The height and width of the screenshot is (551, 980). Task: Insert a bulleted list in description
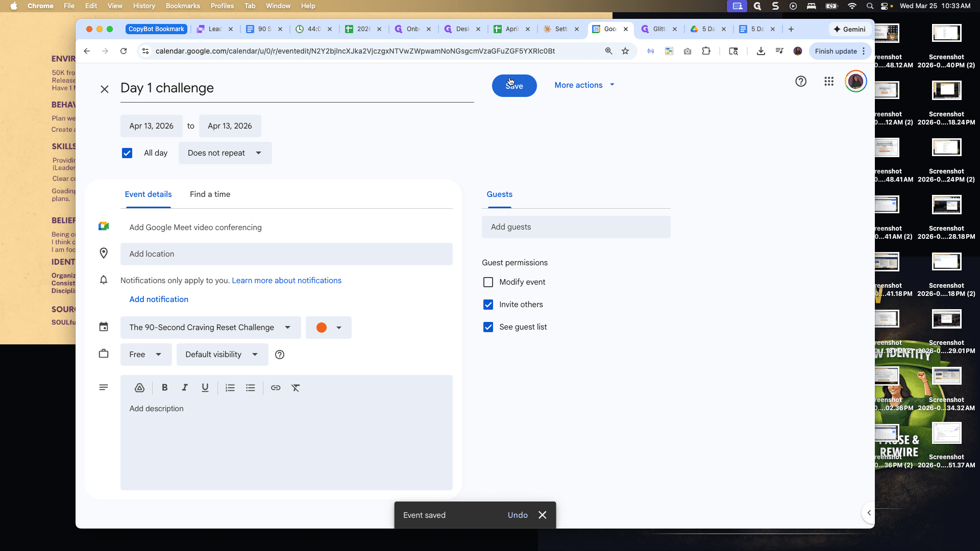[251, 388]
